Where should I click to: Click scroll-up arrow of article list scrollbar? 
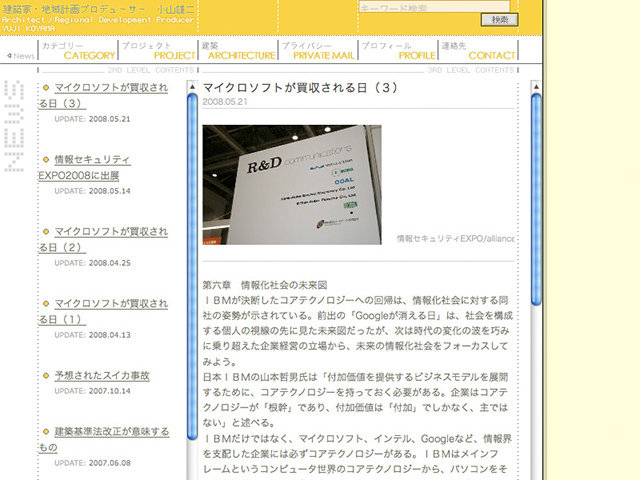tap(192, 87)
